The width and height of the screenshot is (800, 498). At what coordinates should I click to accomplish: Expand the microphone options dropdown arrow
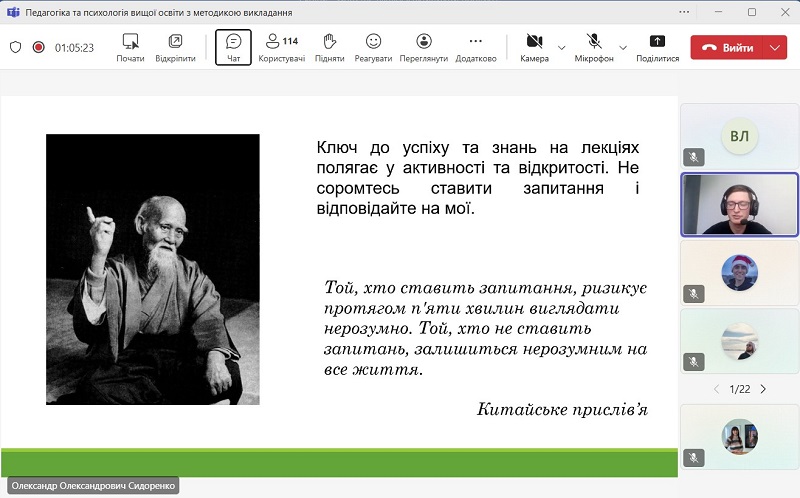(x=623, y=47)
